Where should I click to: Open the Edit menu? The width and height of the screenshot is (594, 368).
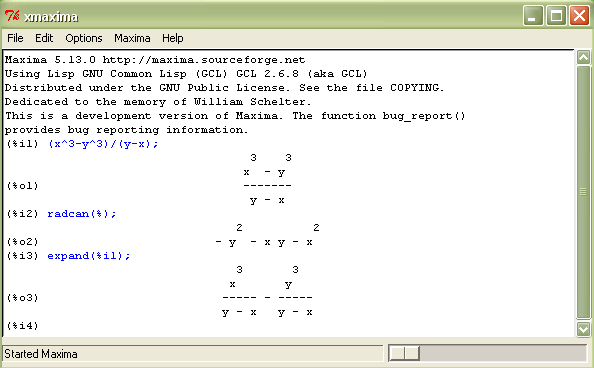[44, 38]
